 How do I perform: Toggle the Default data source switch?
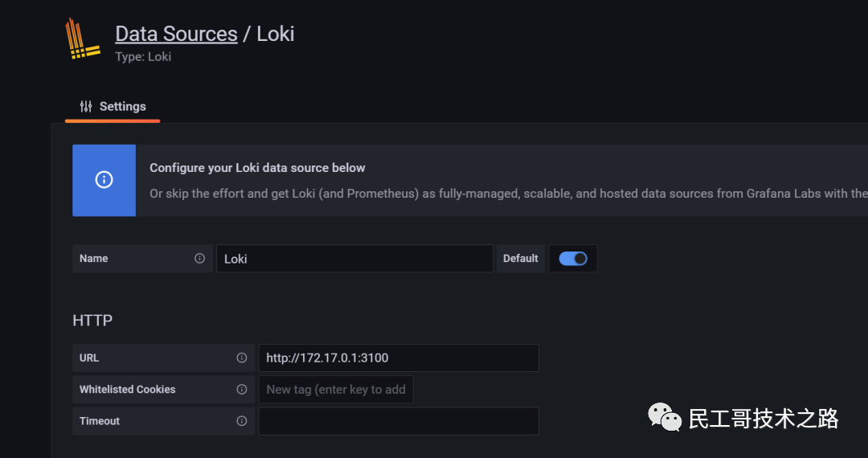click(x=573, y=259)
